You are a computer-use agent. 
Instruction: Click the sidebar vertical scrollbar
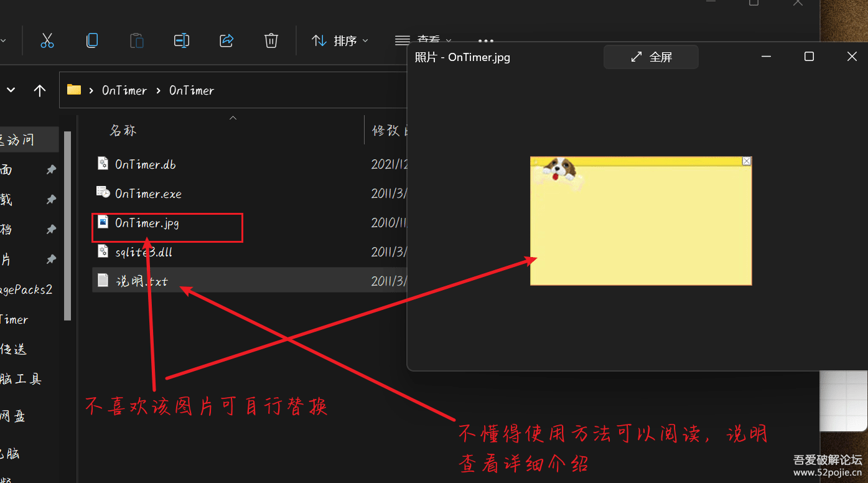(68, 224)
